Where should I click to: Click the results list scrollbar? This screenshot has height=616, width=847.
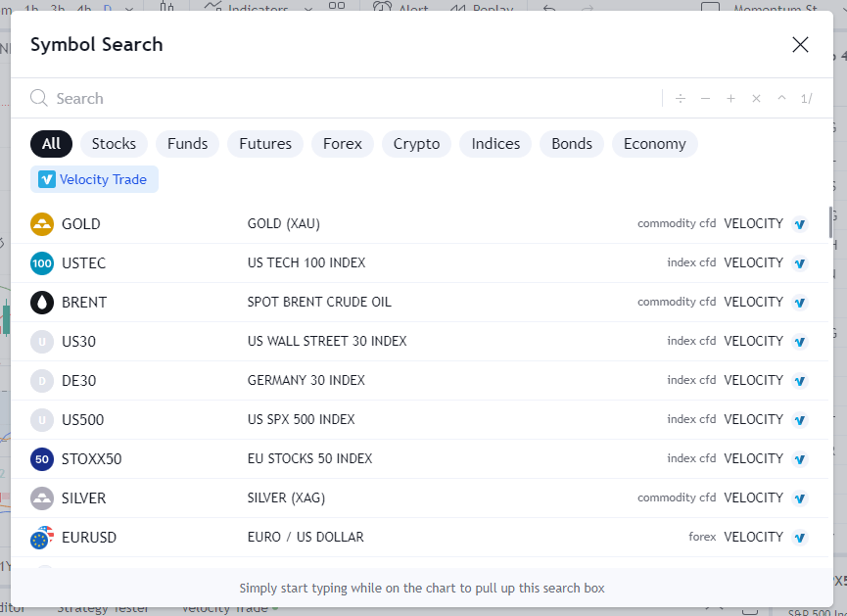pos(831,222)
